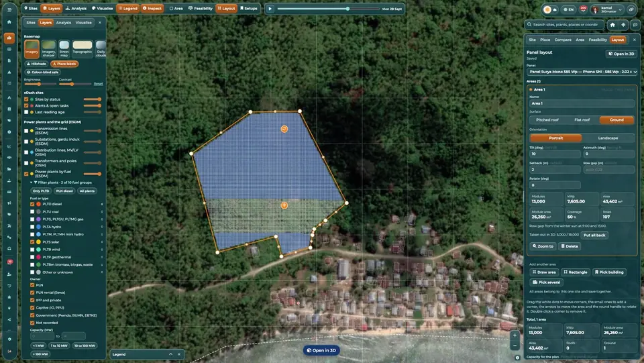Click the map zoom out minus button
Image resolution: width=644 pixels, height=363 pixels.
point(515,346)
